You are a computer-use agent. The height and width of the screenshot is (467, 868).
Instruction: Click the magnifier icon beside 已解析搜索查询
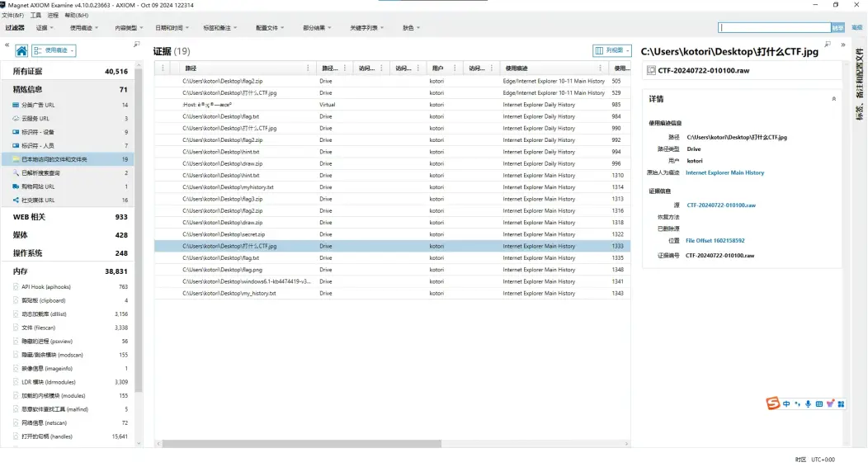tap(17, 173)
